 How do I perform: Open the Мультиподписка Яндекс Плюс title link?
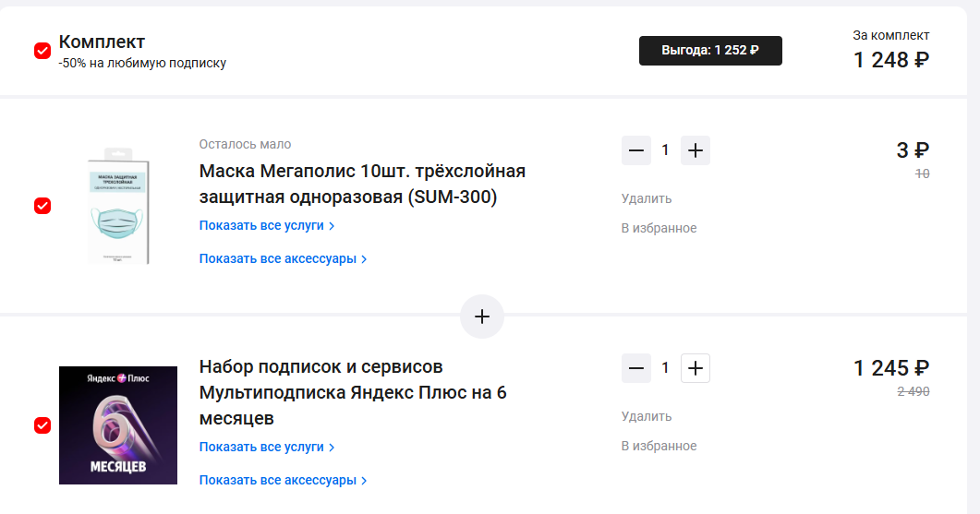[x=353, y=392]
